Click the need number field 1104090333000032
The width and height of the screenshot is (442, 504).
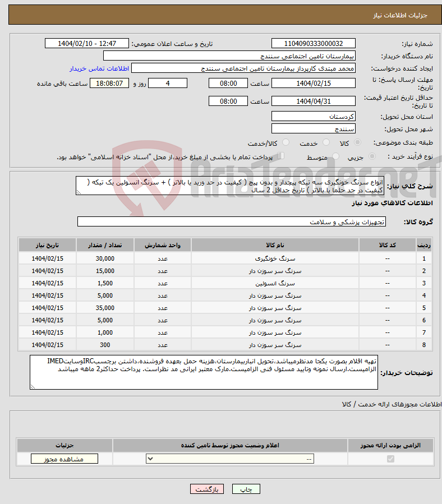pos(314,43)
